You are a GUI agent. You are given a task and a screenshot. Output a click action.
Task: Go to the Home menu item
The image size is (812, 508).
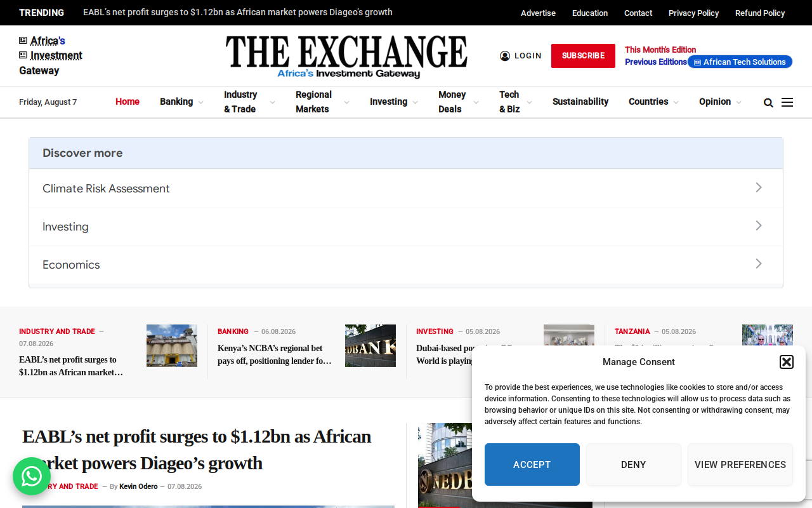[x=128, y=102]
